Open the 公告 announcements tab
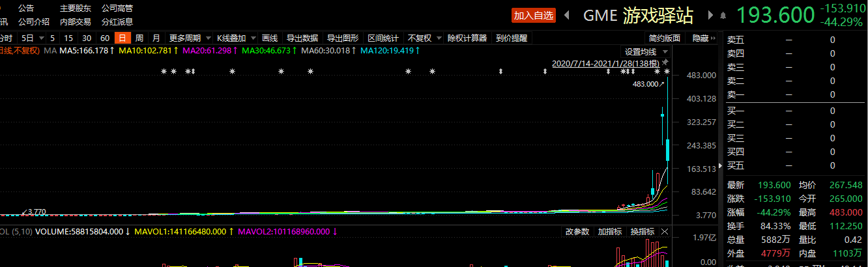Image resolution: width=868 pixels, height=267 pixels. coord(26,8)
